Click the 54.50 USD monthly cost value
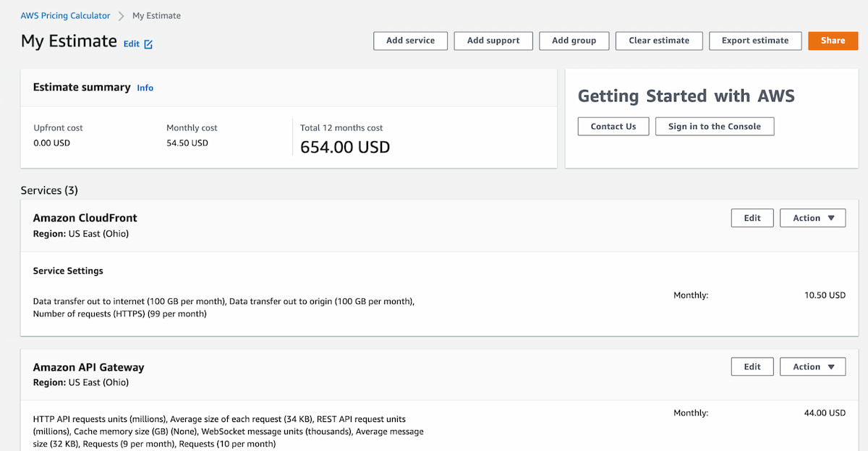 187,143
